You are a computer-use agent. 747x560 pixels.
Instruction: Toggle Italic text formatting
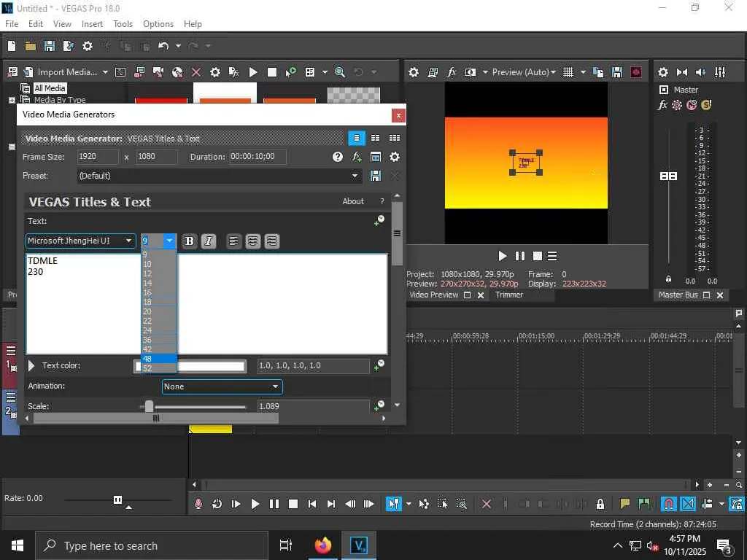pos(208,241)
